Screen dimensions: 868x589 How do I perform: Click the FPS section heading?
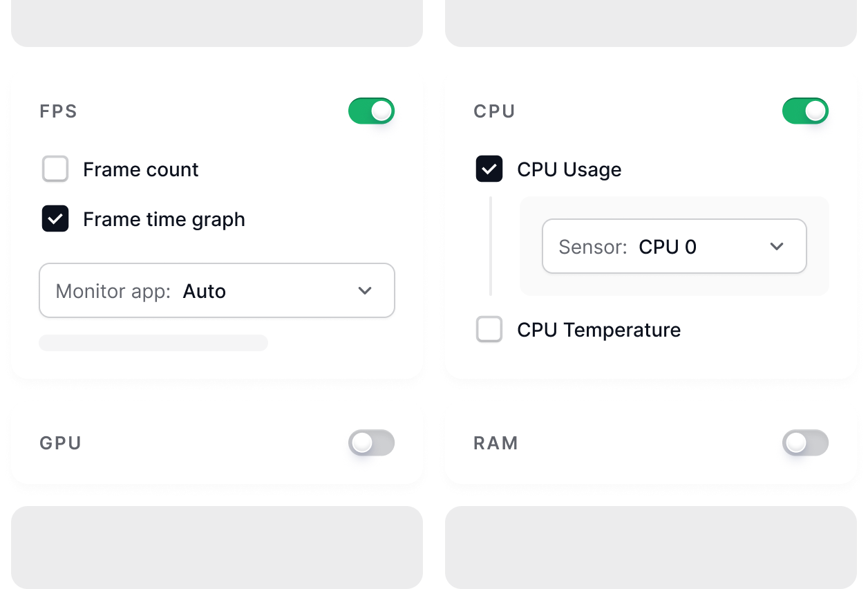point(59,111)
